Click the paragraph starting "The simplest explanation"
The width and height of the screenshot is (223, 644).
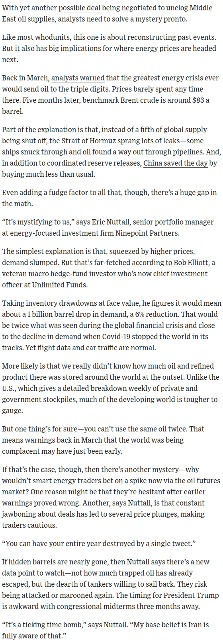pyautogui.click(x=109, y=268)
